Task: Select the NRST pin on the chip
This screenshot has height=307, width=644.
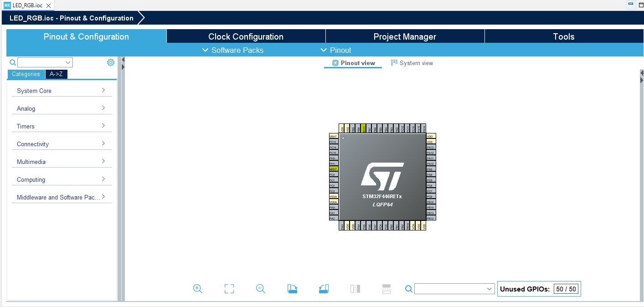Action: (334, 169)
